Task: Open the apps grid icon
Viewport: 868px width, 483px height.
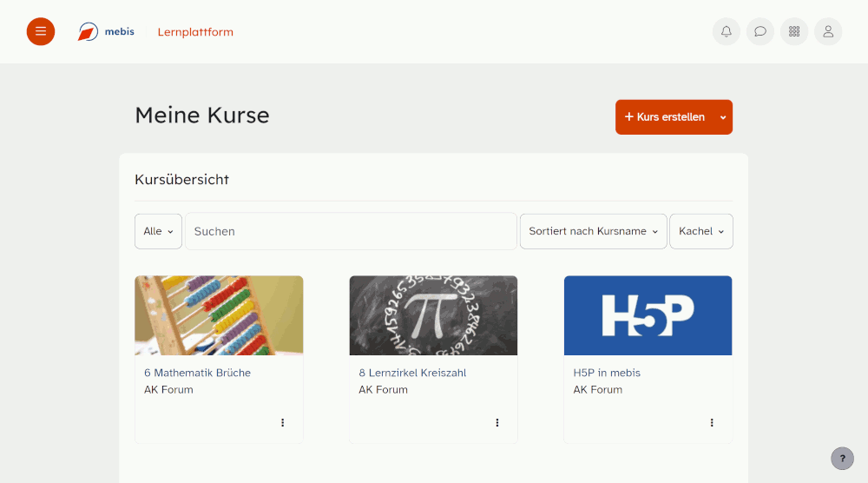Action: click(794, 31)
